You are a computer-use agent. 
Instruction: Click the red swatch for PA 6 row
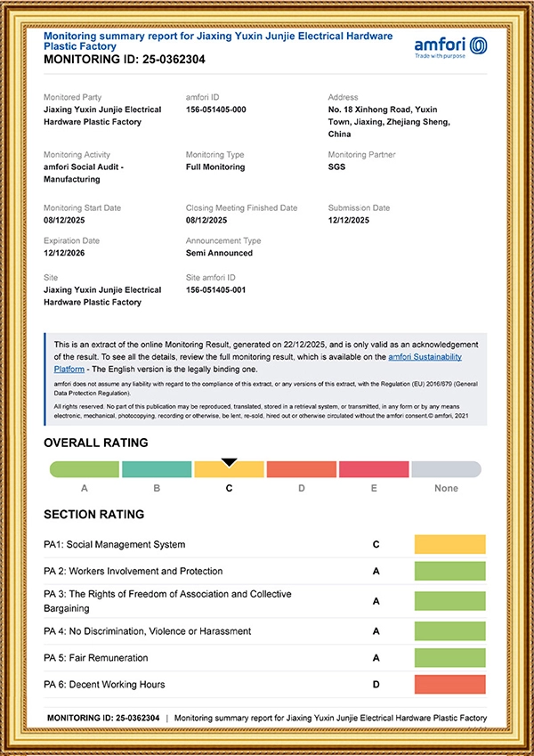point(450,684)
